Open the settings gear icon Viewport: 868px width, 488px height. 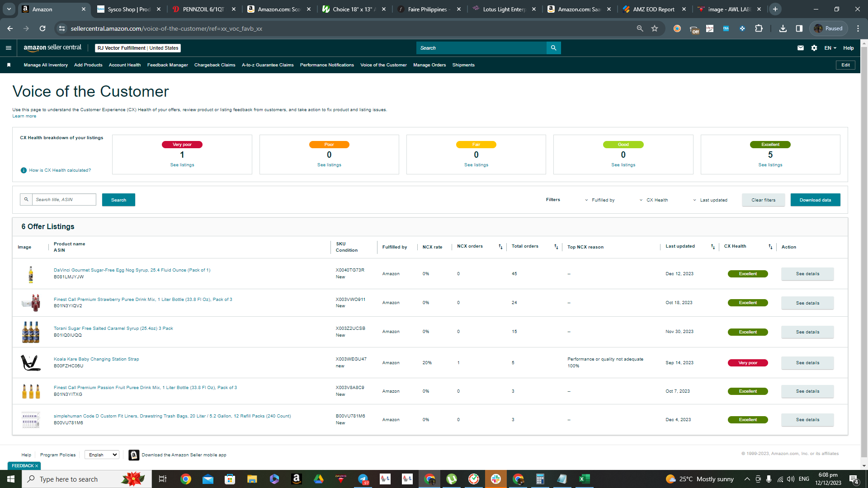tap(814, 48)
